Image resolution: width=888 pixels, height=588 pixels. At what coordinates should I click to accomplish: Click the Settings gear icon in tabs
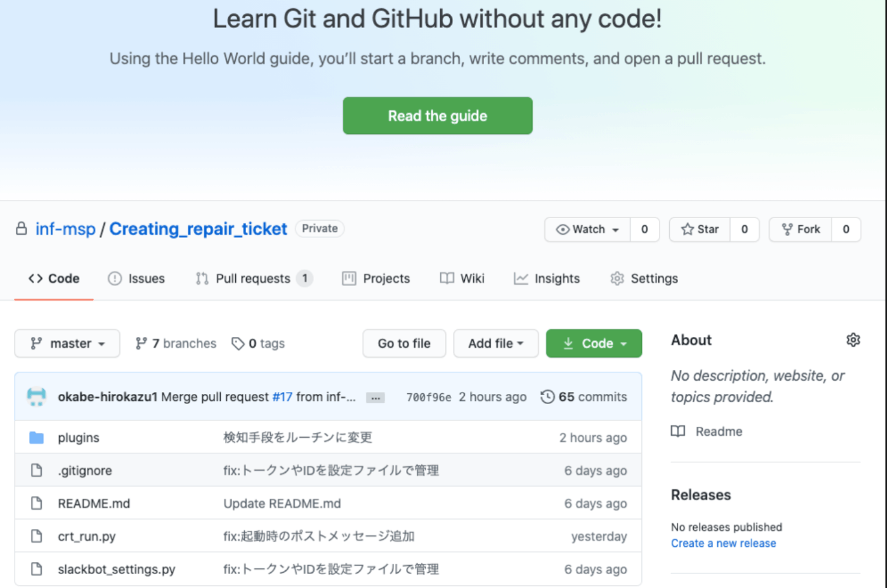(x=617, y=278)
